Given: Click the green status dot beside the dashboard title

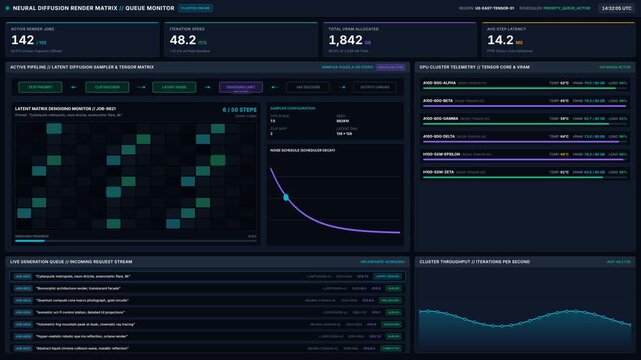Looking at the screenshot, I should [x=7, y=8].
